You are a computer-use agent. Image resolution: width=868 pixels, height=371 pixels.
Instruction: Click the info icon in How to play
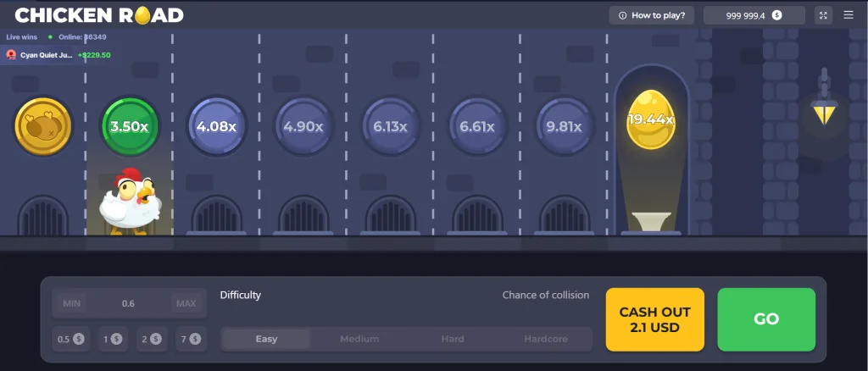click(x=622, y=15)
